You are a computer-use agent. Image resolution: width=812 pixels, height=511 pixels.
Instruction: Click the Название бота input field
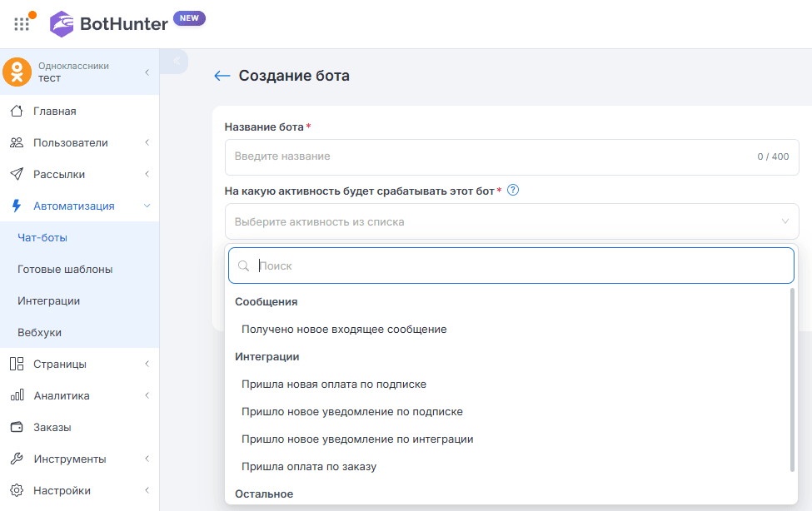click(x=511, y=156)
